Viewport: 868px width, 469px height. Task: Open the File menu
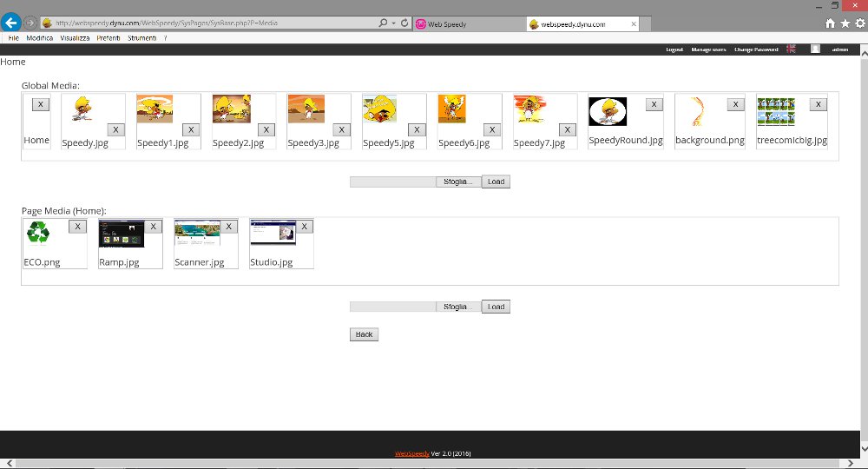pos(14,38)
